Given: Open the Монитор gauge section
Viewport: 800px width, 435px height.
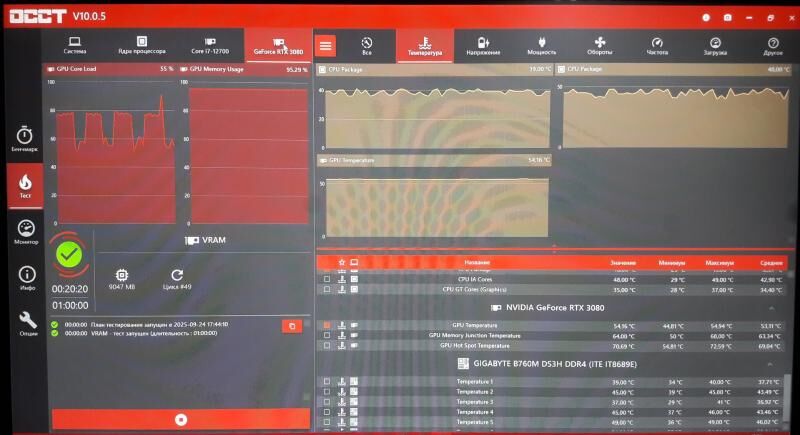Looking at the screenshot, I should 26,232.
